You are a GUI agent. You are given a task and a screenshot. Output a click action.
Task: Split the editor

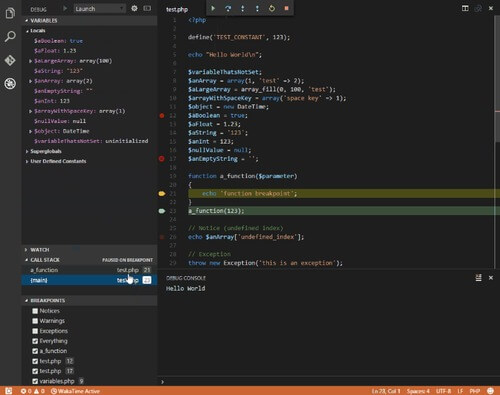465,8
